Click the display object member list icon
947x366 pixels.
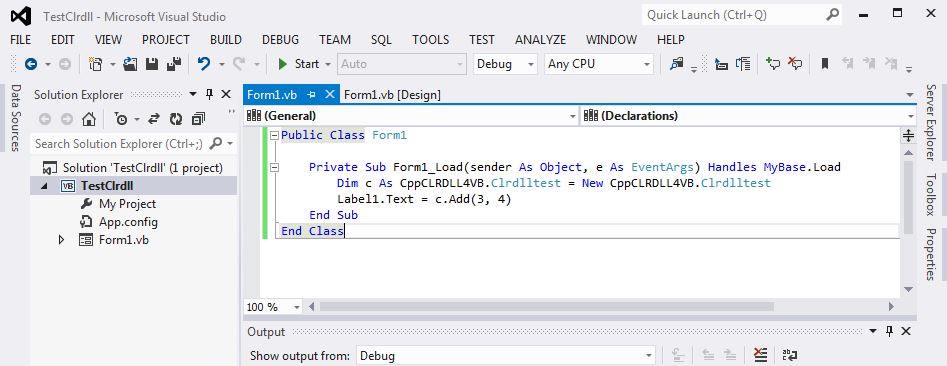721,64
